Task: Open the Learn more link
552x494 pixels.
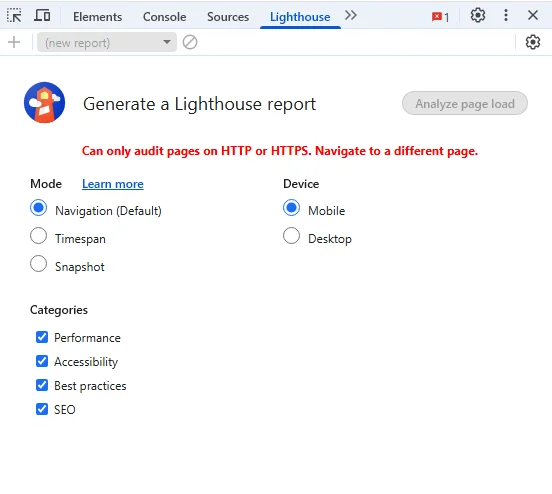Action: [113, 184]
